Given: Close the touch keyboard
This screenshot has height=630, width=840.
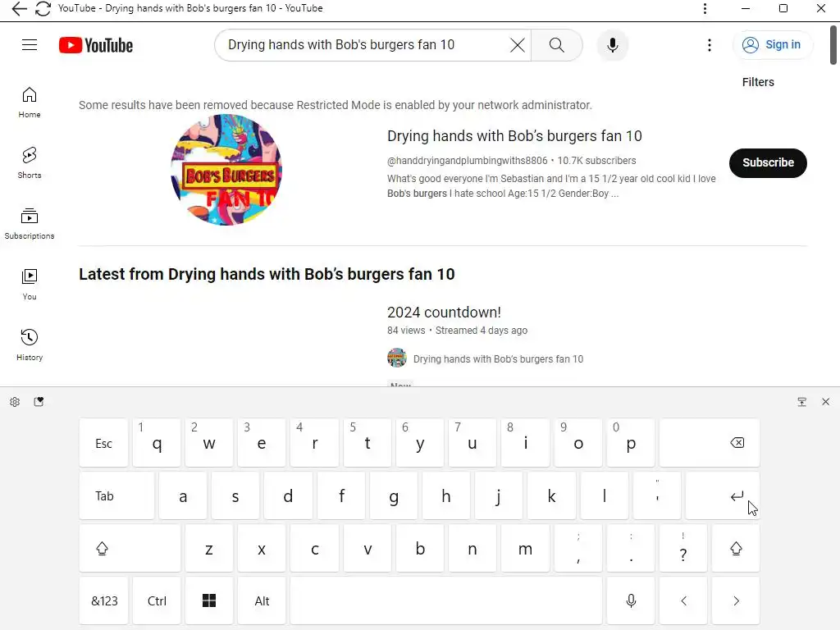Looking at the screenshot, I should (x=825, y=402).
